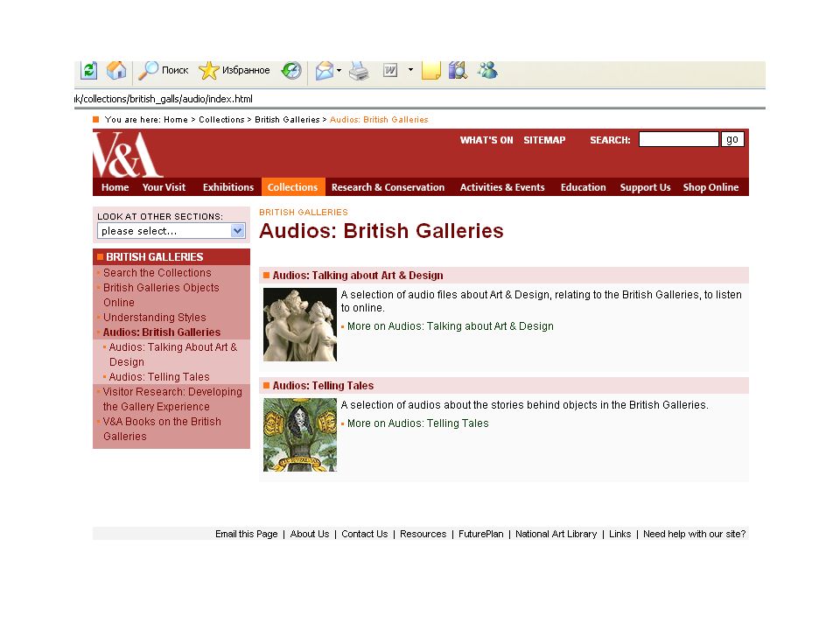Screen dimensions: 840x630
Task: Select the Exhibitions navigation tab
Action: [x=228, y=187]
